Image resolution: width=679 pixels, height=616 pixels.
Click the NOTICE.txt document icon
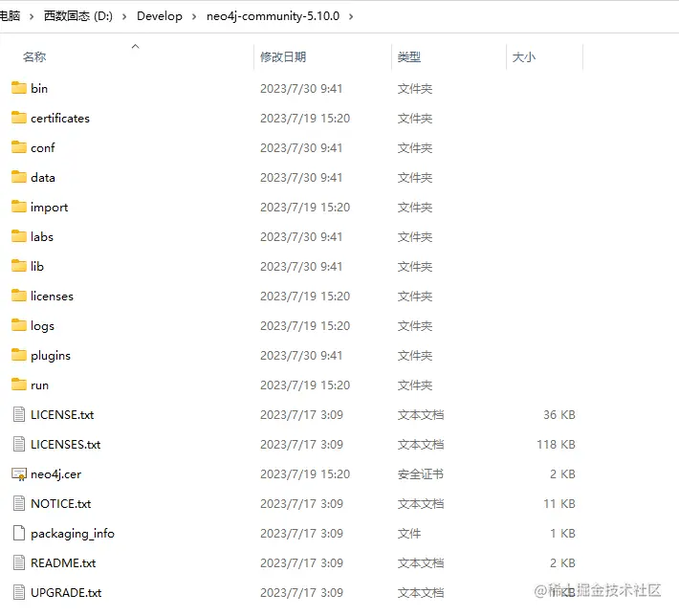pos(19,503)
